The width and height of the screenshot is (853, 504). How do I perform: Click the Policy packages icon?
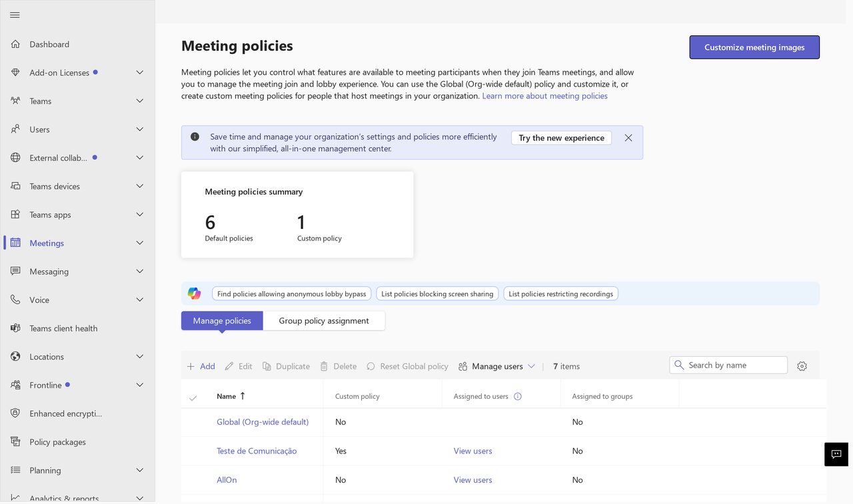tap(15, 442)
